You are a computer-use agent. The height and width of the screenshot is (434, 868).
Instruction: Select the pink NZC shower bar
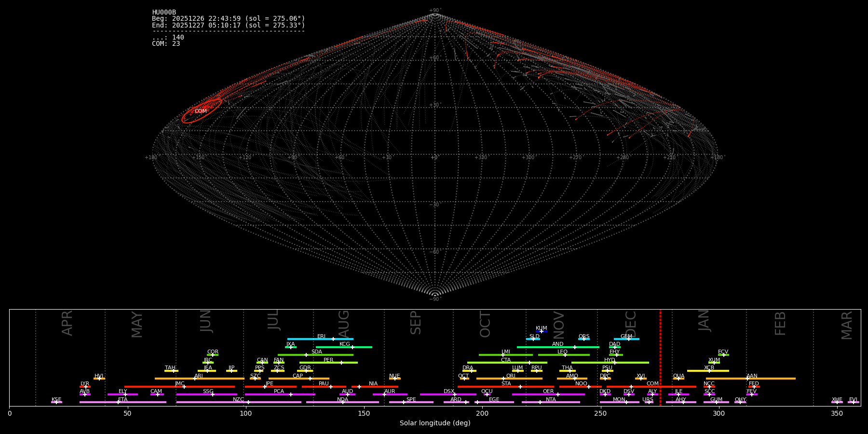click(239, 402)
